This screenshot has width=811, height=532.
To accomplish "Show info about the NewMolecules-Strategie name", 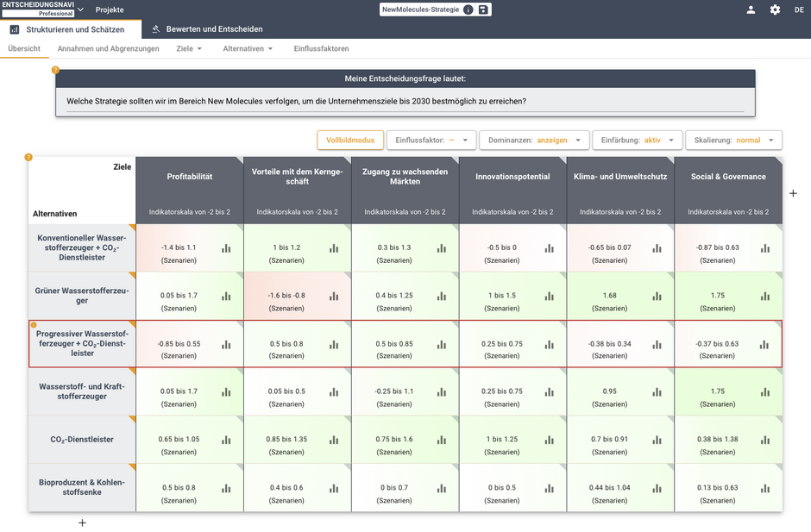I will pyautogui.click(x=467, y=9).
